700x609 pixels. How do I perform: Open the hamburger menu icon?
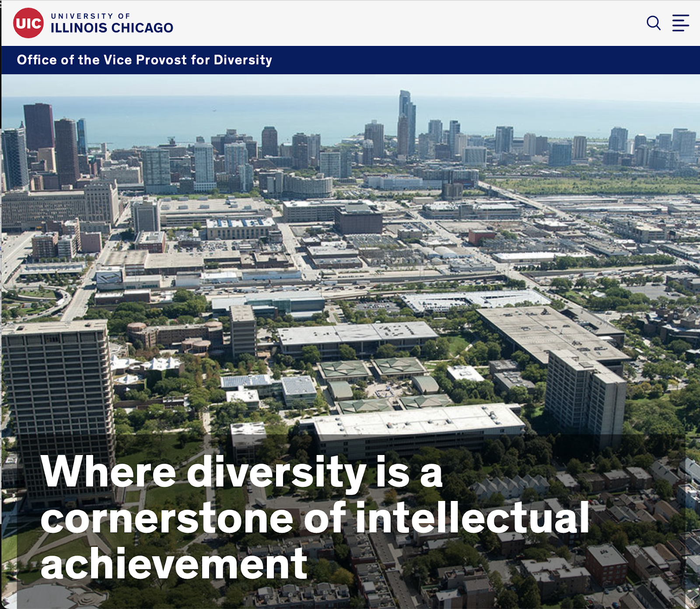[681, 23]
